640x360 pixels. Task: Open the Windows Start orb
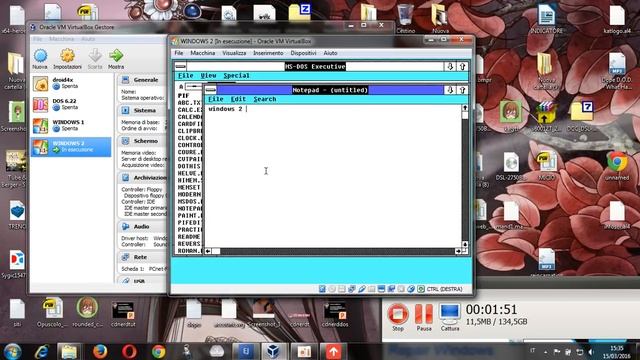pyautogui.click(x=13, y=351)
